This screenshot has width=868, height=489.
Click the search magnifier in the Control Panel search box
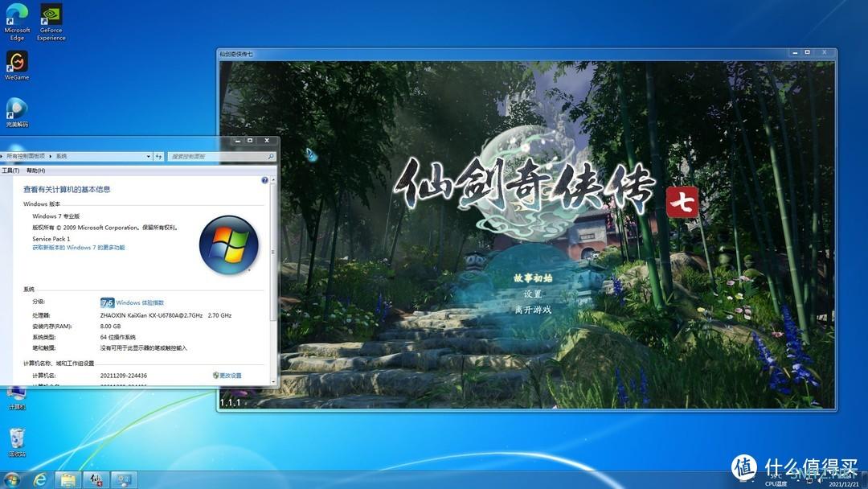point(271,157)
